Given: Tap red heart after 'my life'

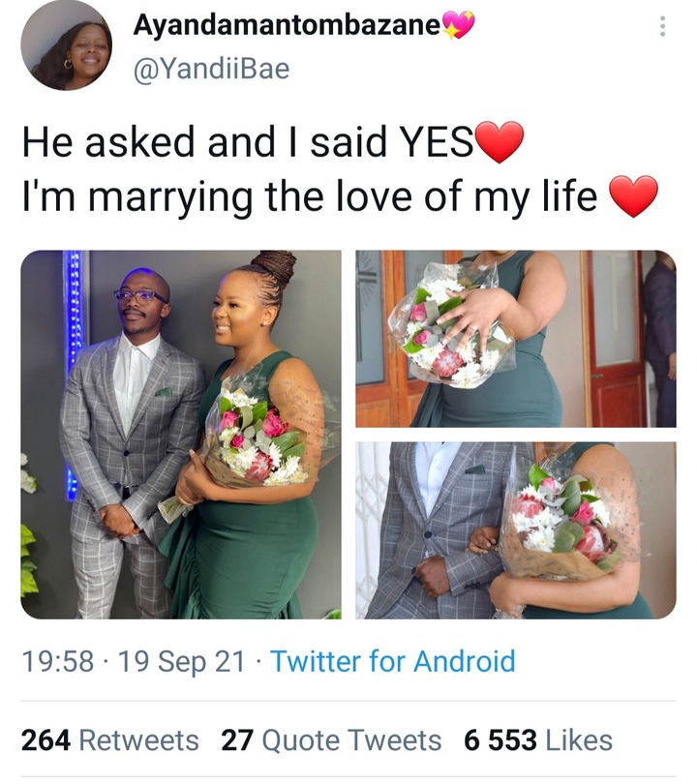Looking at the screenshot, I should 634,196.
